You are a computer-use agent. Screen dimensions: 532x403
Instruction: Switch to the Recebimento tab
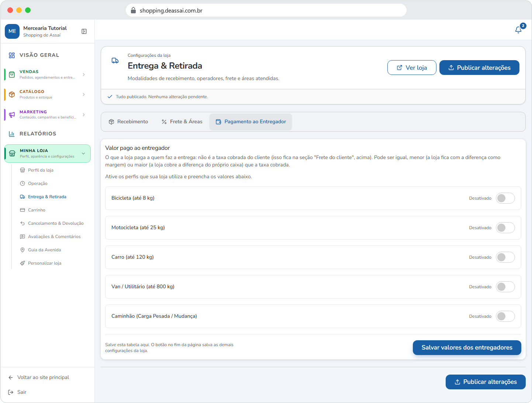coord(128,122)
